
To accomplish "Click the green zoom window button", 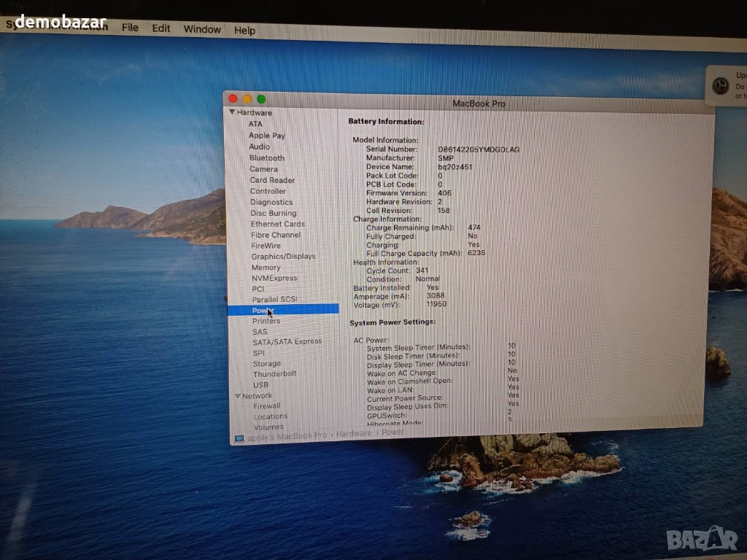I will click(261, 99).
